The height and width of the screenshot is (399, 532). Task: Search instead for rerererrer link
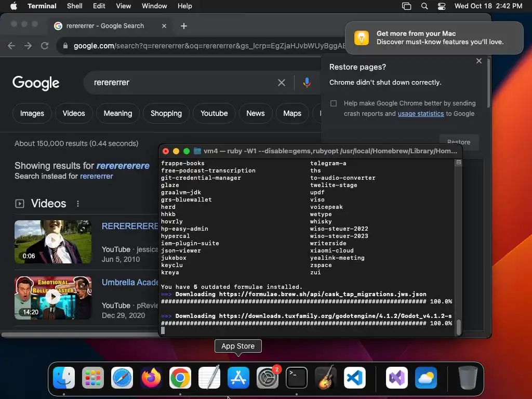pos(96,176)
